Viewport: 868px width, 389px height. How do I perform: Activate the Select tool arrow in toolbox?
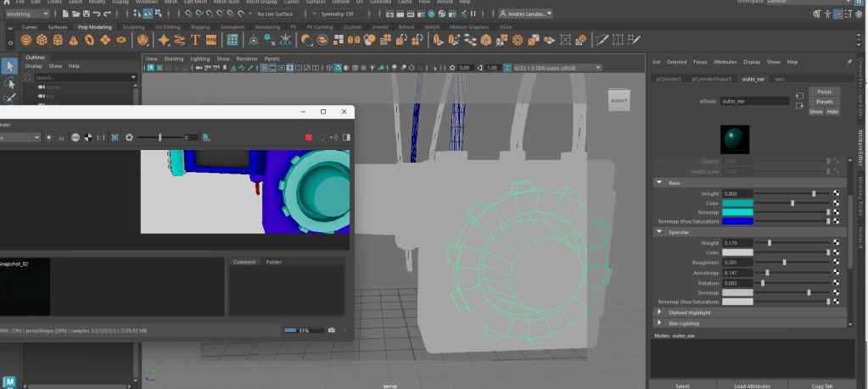[x=9, y=66]
